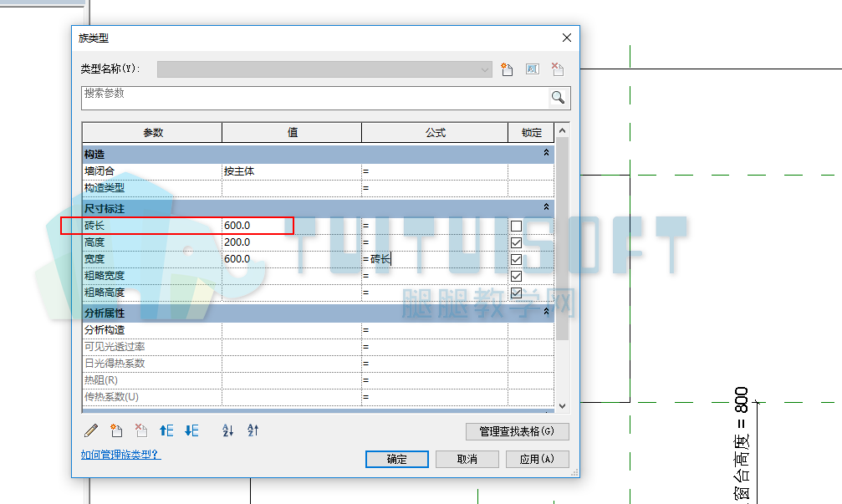Image resolution: width=842 pixels, height=504 pixels.
Task: Click scrollbar down arrow in parameter table
Action: point(562,406)
